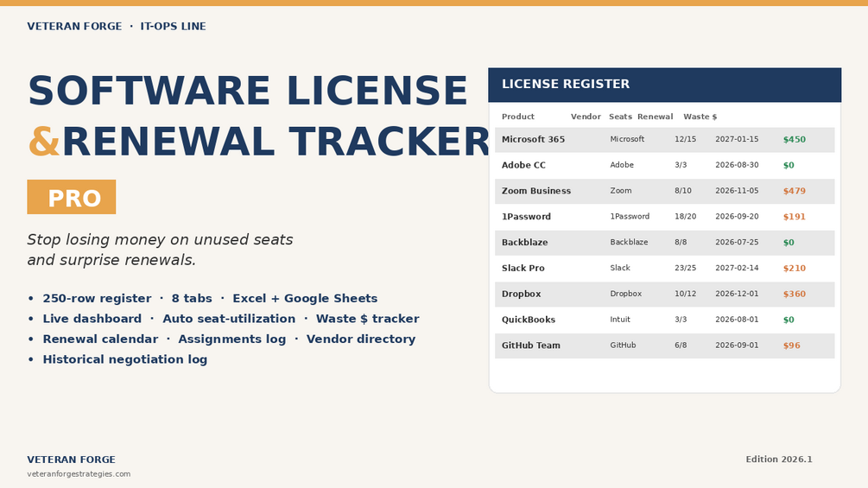
Task: Select the Backblaze product name cell
Action: [x=525, y=243]
